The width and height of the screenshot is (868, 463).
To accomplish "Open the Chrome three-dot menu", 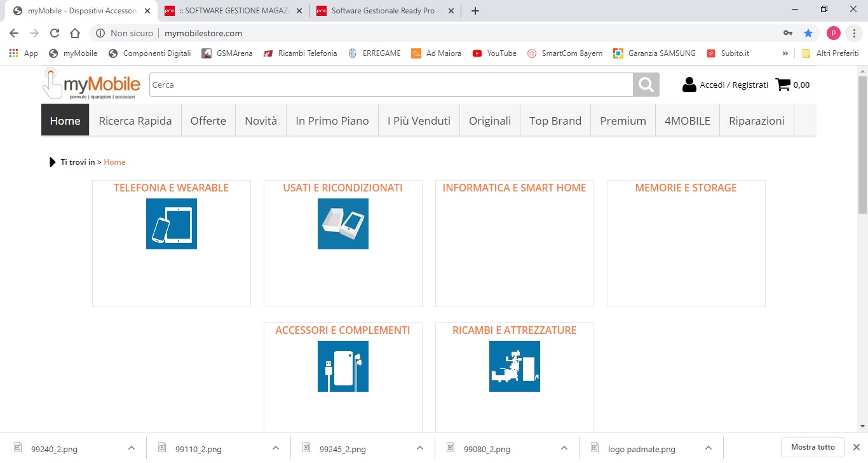I will tap(855, 33).
